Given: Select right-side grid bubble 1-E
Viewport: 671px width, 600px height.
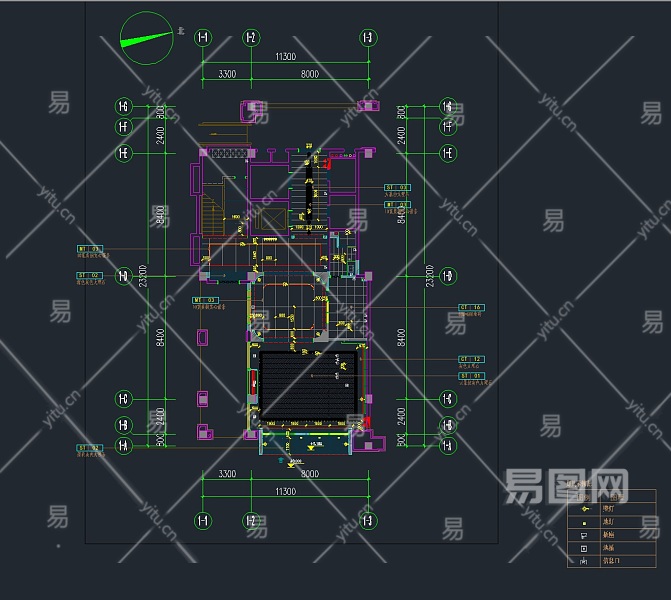Looking at the screenshot, I should [x=448, y=153].
